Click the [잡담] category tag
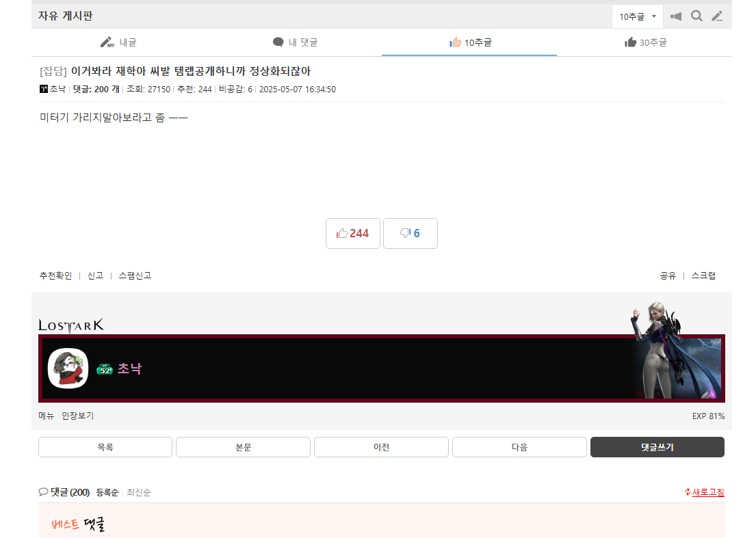 click(x=53, y=71)
